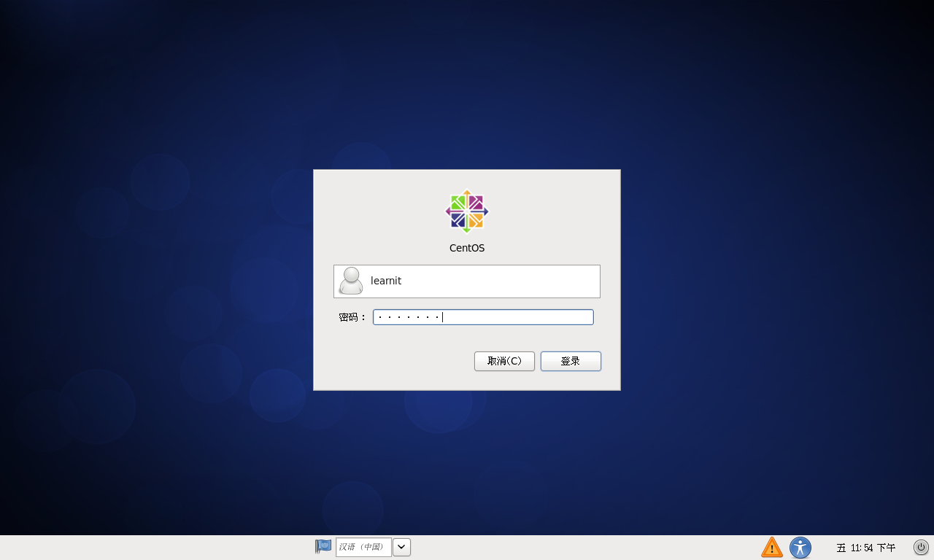
Task: Select the learnit user row
Action: [x=467, y=281]
